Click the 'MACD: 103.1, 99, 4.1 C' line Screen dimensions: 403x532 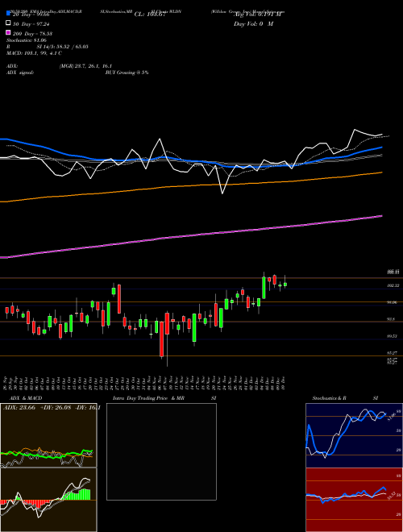click(x=34, y=53)
